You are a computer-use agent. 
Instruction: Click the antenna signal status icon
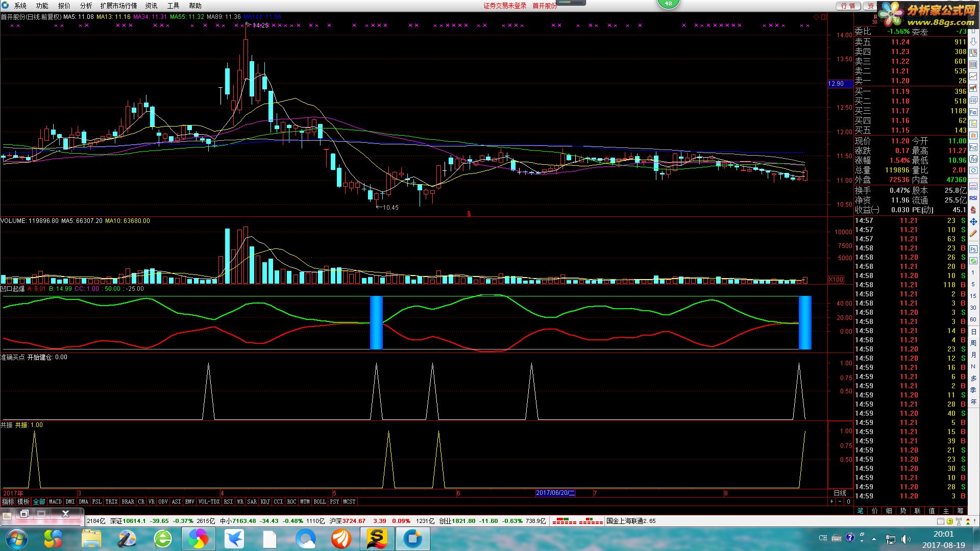[x=959, y=521]
